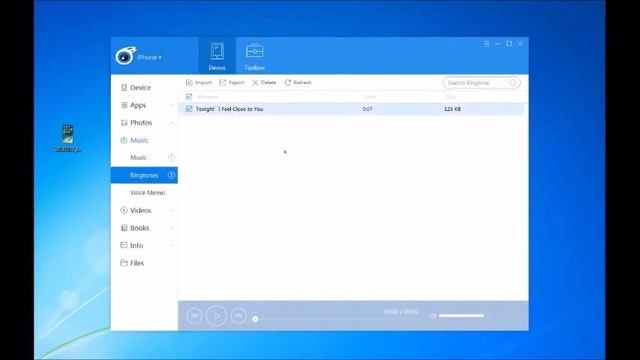The image size is (640, 360).
Task: Refresh the ringtone list
Action: [x=298, y=82]
